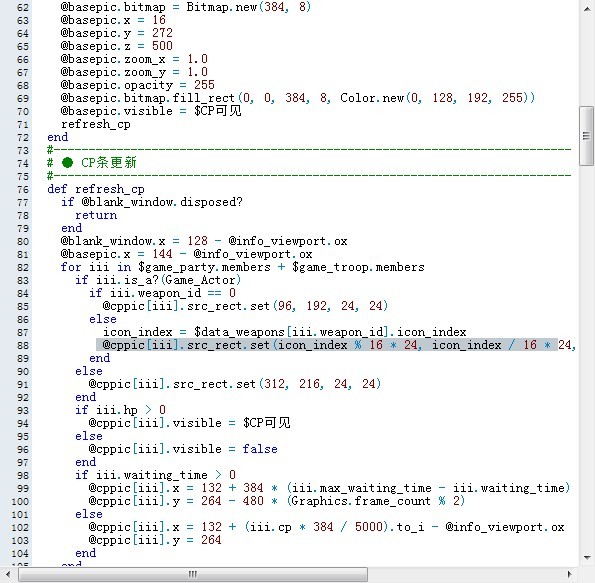Click the 'for iii in $game_party.members' line
Screen dimensions: 595x583
tap(242, 267)
